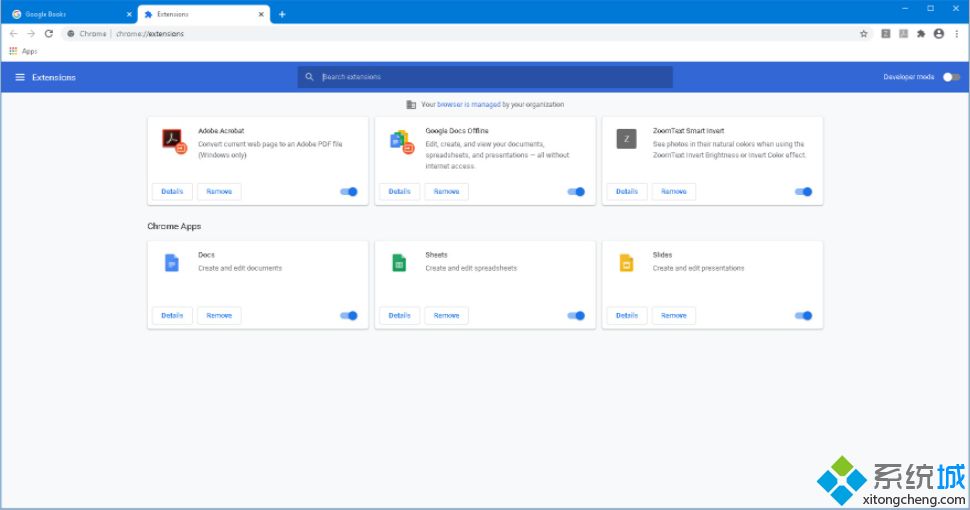Click the Adobe Acrobat description text

coord(270,150)
